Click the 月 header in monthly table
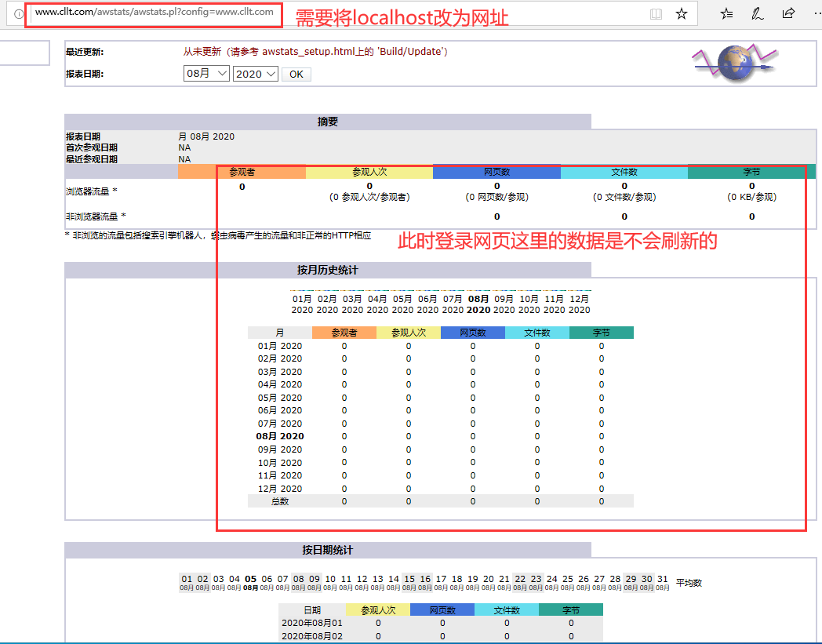The image size is (822, 644). click(x=280, y=333)
